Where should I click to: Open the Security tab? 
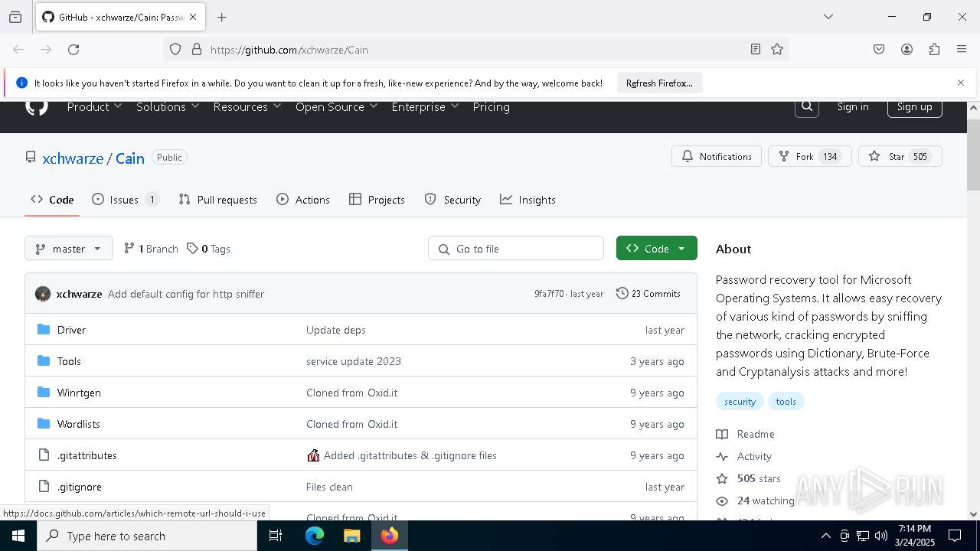(452, 200)
